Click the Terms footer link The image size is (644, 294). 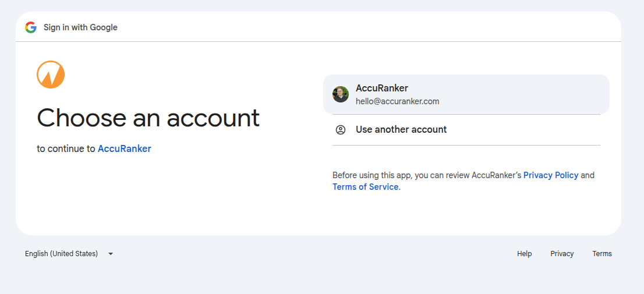[x=602, y=254]
